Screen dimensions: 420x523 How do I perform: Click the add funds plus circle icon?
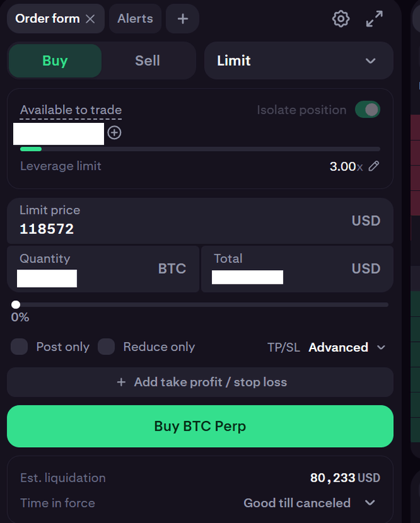coord(114,133)
